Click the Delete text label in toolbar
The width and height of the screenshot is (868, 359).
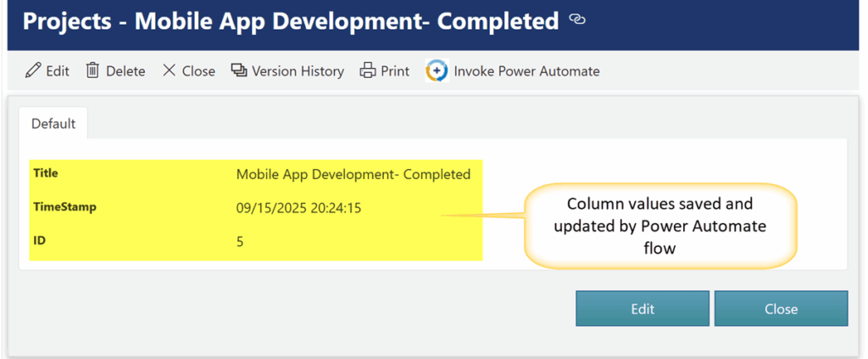click(125, 71)
